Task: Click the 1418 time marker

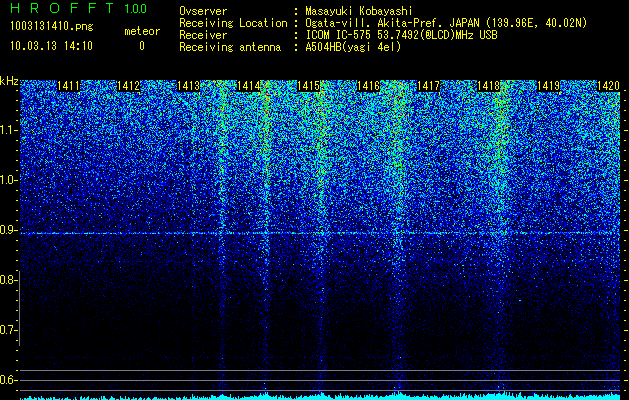Action: (x=489, y=86)
